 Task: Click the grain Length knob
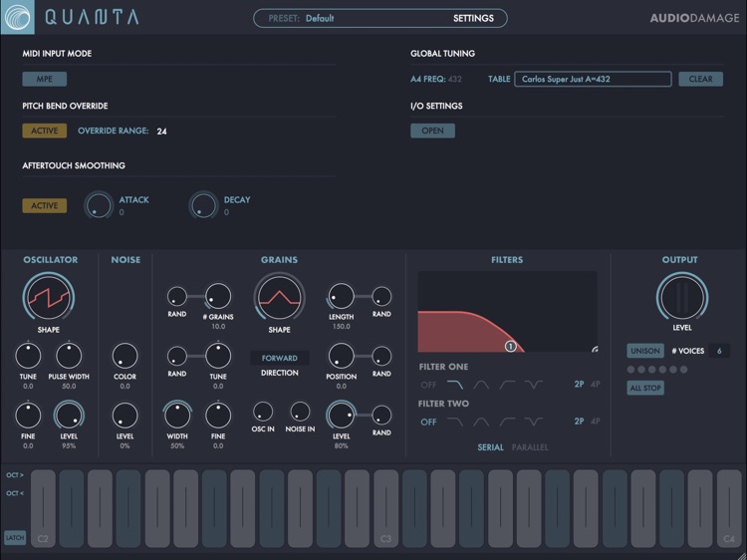click(x=341, y=296)
